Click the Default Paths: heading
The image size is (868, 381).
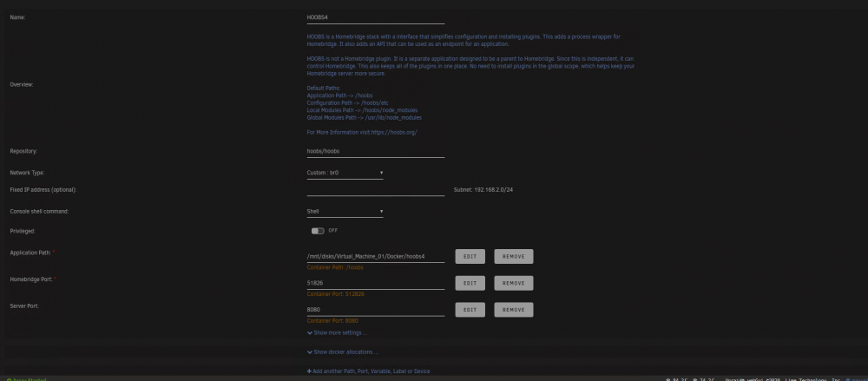click(324, 88)
